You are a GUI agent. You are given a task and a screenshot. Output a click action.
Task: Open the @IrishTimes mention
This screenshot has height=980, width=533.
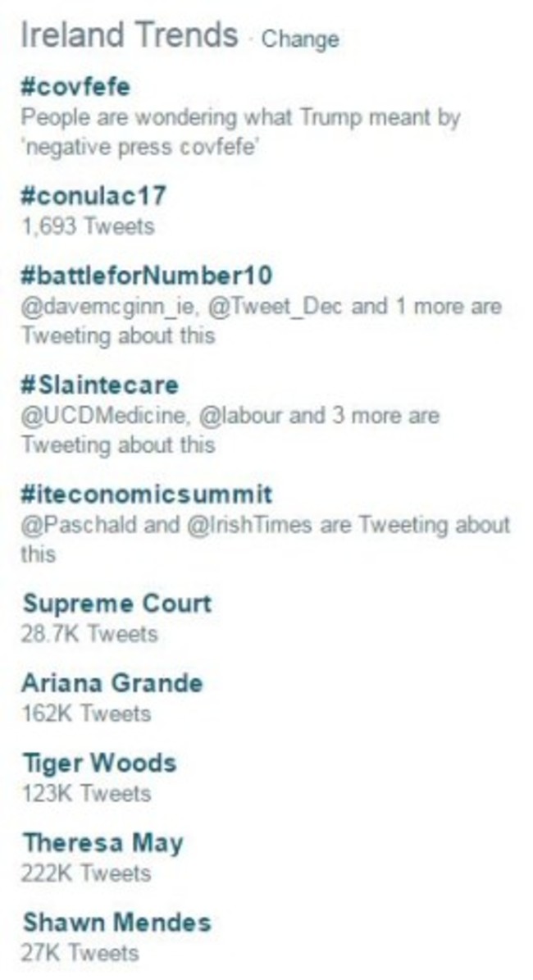tap(249, 525)
